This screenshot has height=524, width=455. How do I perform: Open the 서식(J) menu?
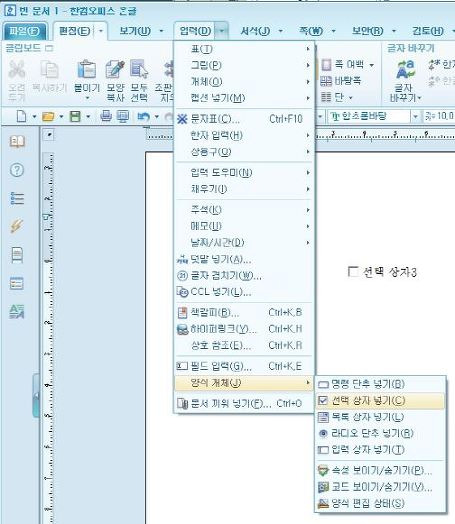click(x=255, y=31)
